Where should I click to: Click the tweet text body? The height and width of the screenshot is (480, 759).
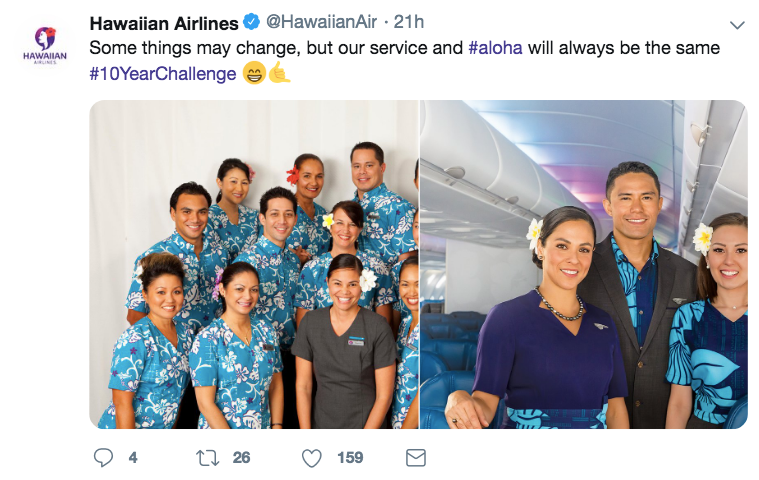coord(405,61)
